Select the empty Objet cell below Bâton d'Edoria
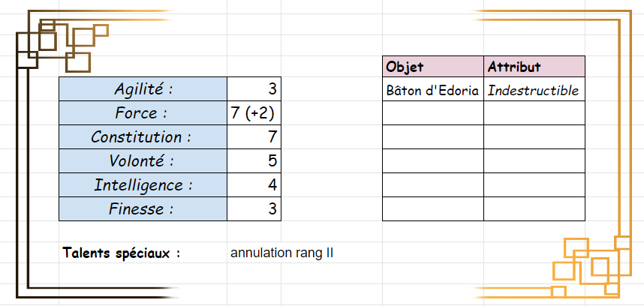The width and height of the screenshot is (644, 306). pos(433,113)
